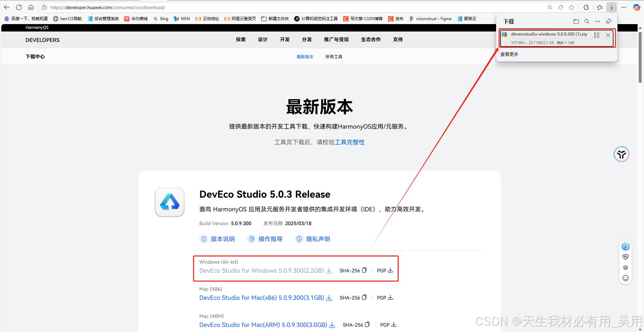Open the 开发 navigation menu
644x332 pixels.
(285, 40)
